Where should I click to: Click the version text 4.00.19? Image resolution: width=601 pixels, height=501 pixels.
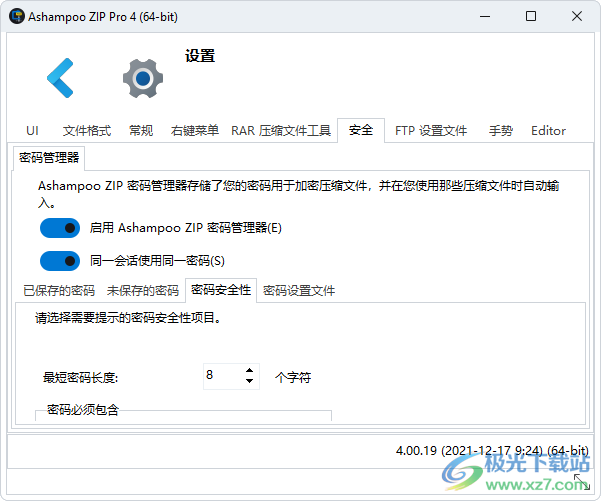pyautogui.click(x=492, y=450)
